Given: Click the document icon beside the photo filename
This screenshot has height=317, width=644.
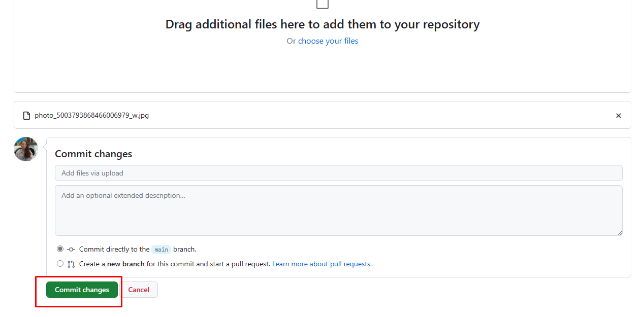Looking at the screenshot, I should click(x=26, y=115).
